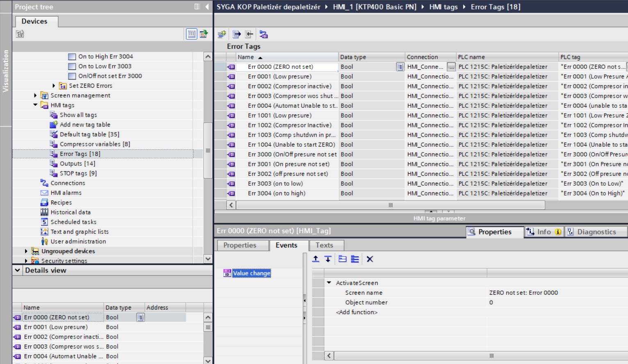Click the import tags toolbar icon
This screenshot has width=628, height=364.
249,34
